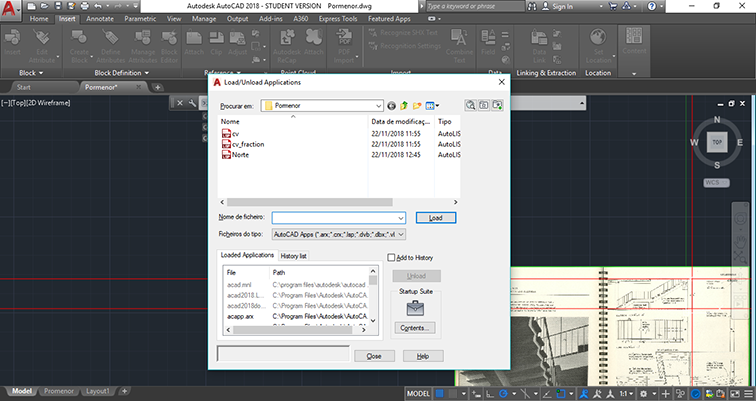Switch to the Annotate ribbon tab
Viewport: 756px width, 401px height.
pos(100,19)
